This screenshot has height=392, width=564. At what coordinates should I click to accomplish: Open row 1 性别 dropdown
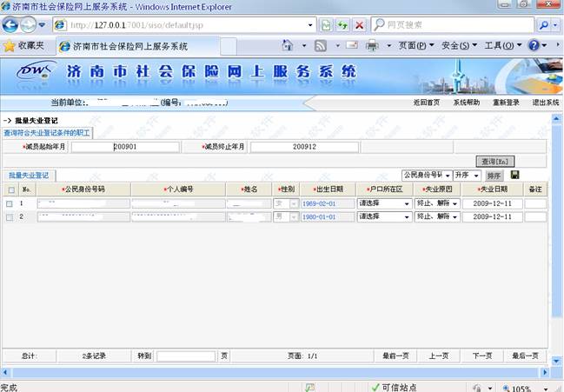(x=286, y=204)
